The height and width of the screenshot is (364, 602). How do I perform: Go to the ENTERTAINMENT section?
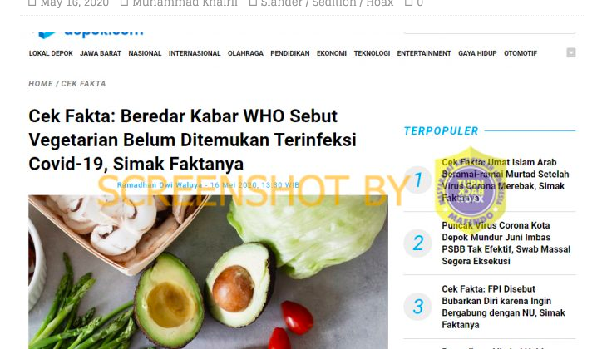click(x=424, y=53)
